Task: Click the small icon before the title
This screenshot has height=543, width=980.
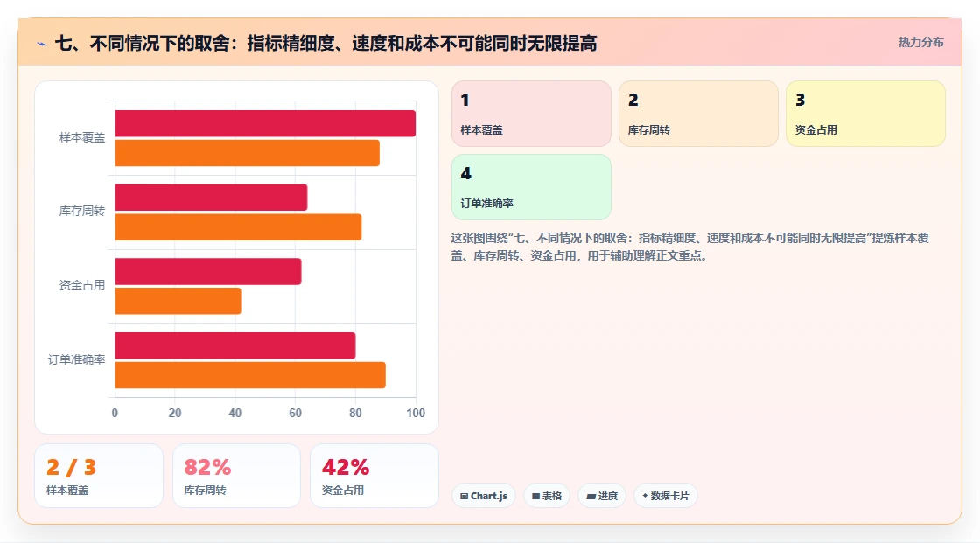Action: click(x=42, y=44)
